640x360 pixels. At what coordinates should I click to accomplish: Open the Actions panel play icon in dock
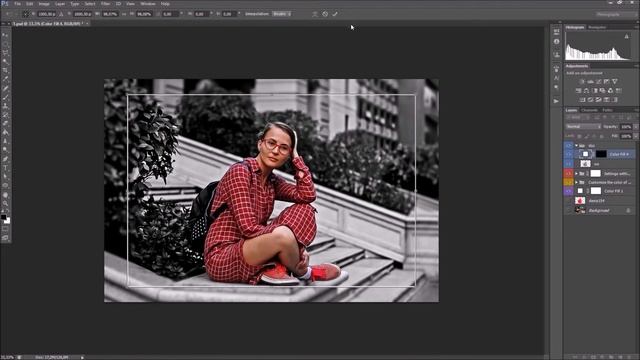pyautogui.click(x=556, y=101)
